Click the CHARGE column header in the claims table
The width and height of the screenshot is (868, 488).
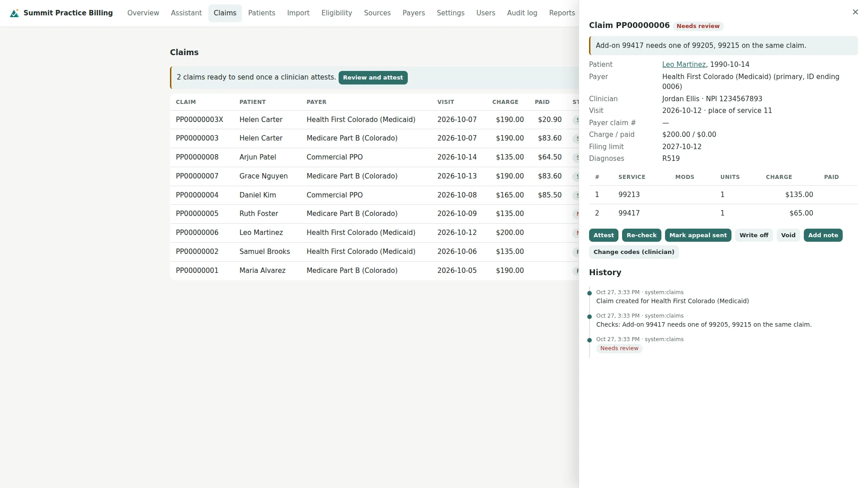pyautogui.click(x=505, y=102)
